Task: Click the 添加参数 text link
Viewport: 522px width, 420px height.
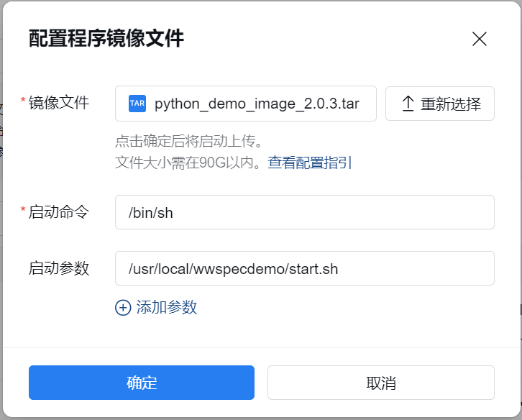Action: [166, 308]
